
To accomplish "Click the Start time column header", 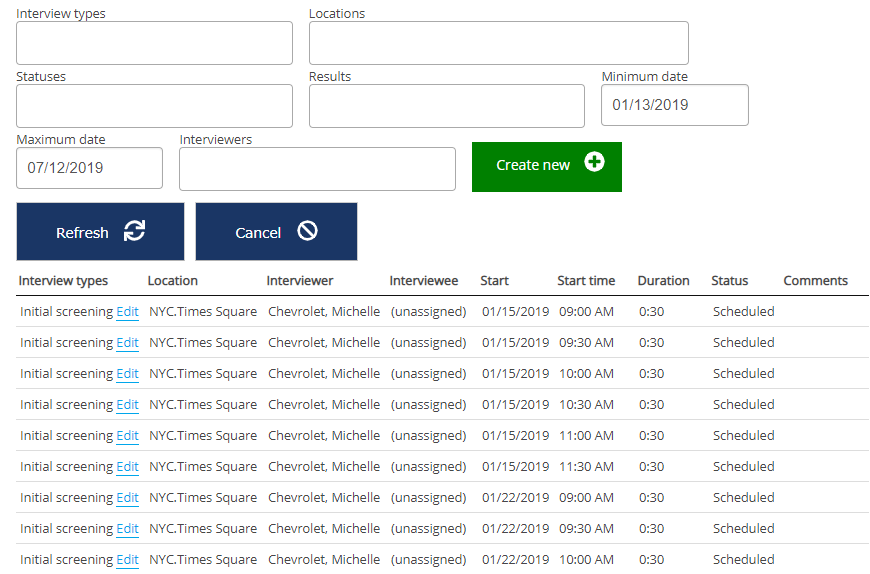I will click(586, 281).
